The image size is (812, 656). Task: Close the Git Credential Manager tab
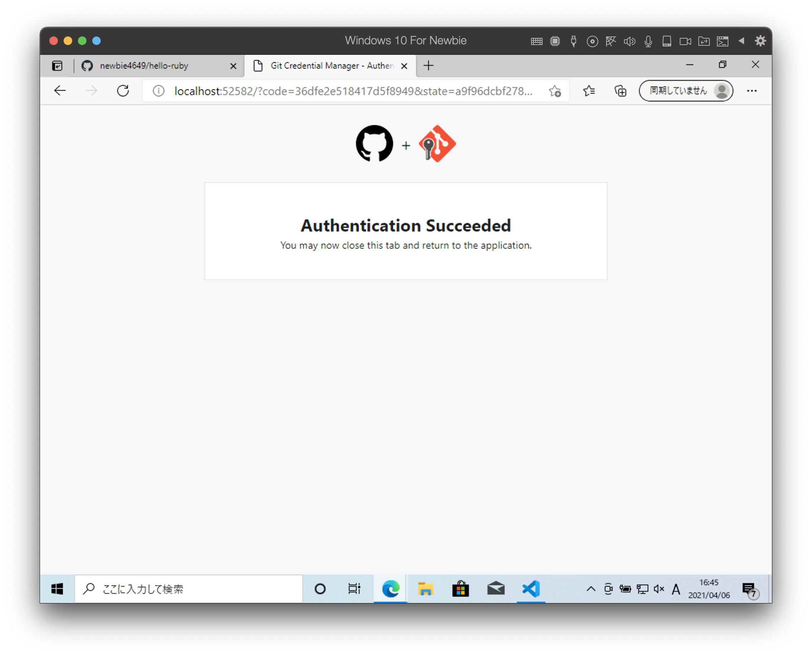[402, 66]
